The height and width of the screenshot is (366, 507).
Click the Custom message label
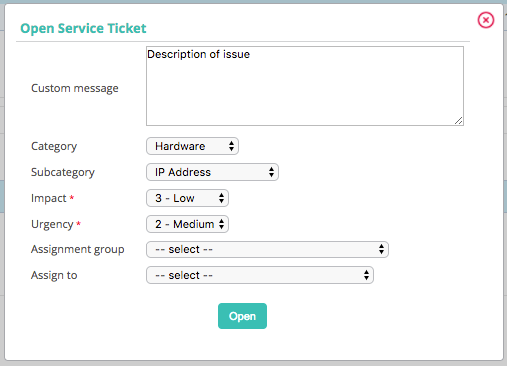75,88
